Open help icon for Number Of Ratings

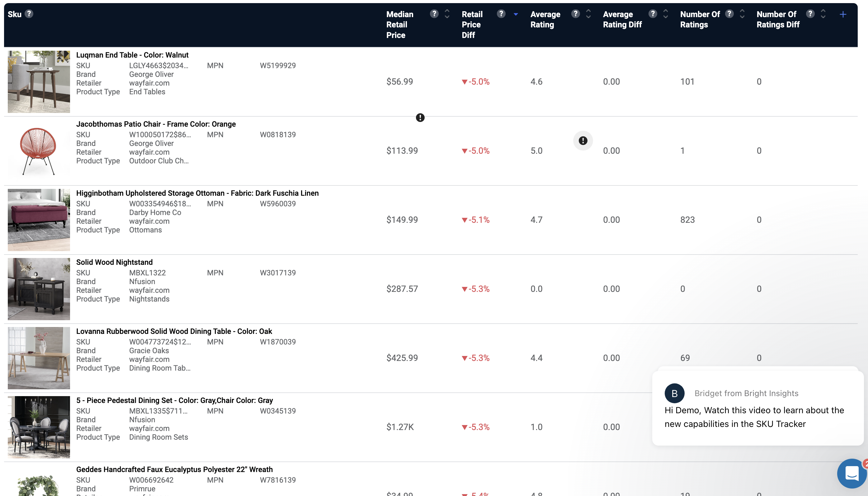click(729, 14)
